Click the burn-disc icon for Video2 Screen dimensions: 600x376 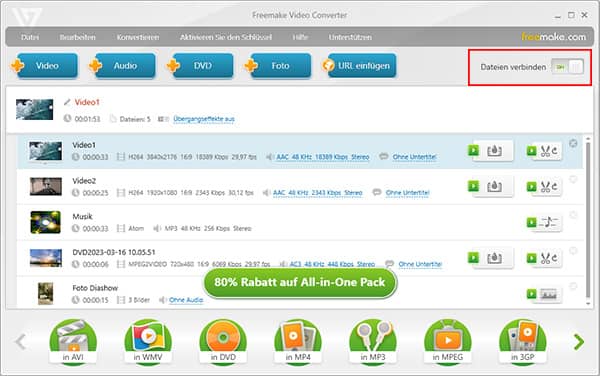(494, 186)
